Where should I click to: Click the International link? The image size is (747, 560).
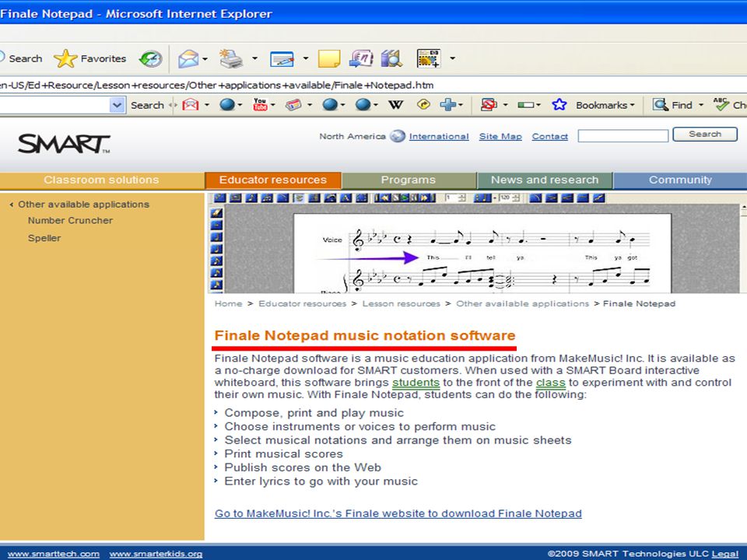[x=439, y=137]
